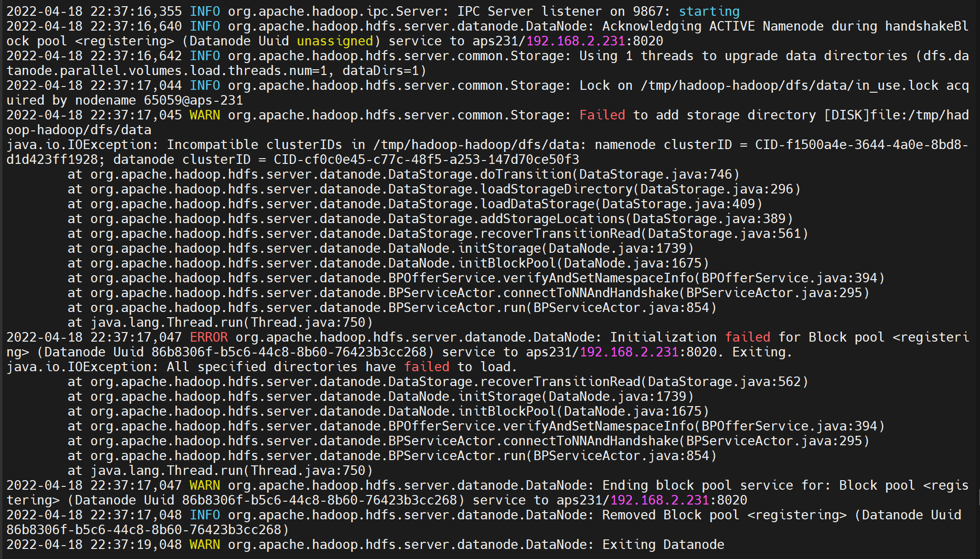
Task: Click 'DataStorage.java:389' in addStorageLocations line
Action: 709,219
